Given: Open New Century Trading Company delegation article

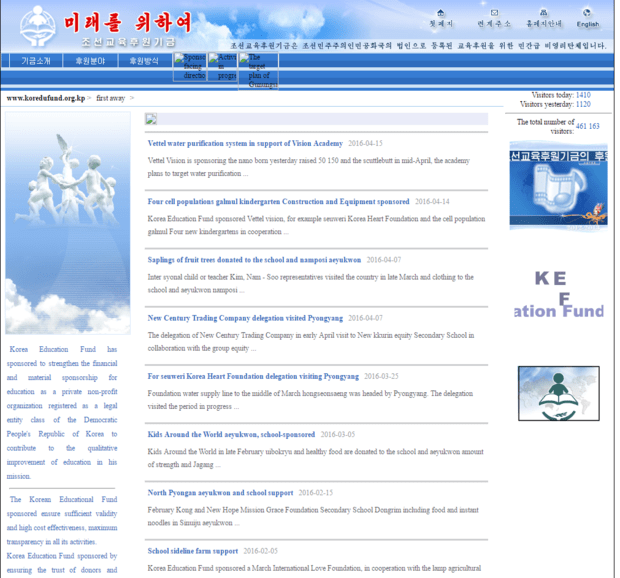Looking at the screenshot, I should (245, 318).
